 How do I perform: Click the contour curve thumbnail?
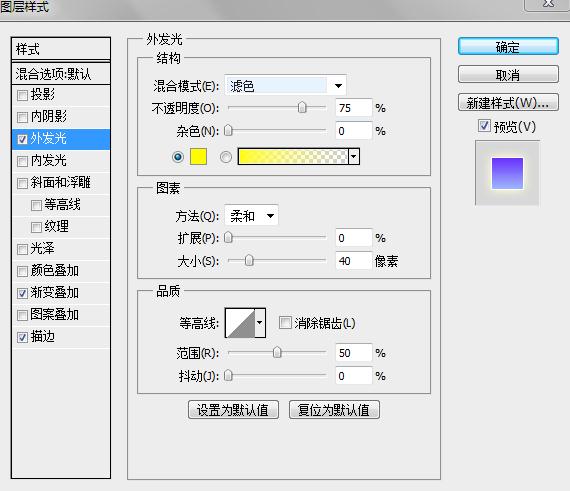coord(240,323)
